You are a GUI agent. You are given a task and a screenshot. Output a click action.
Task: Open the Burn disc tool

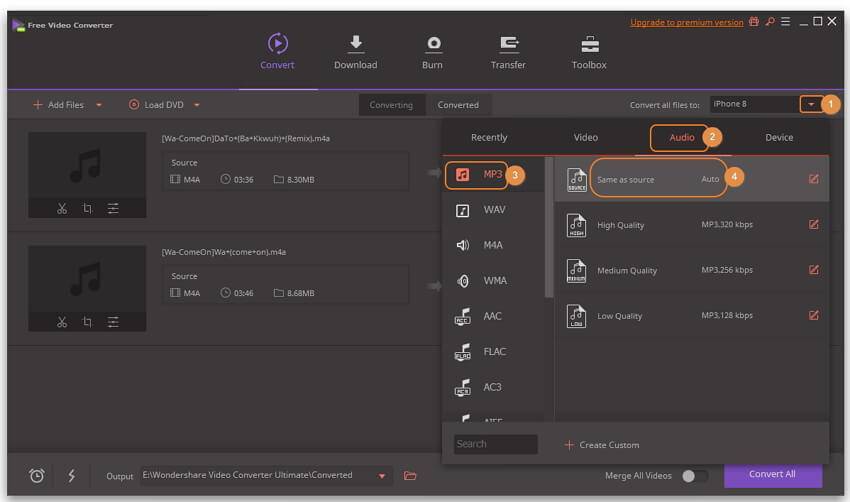(432, 44)
